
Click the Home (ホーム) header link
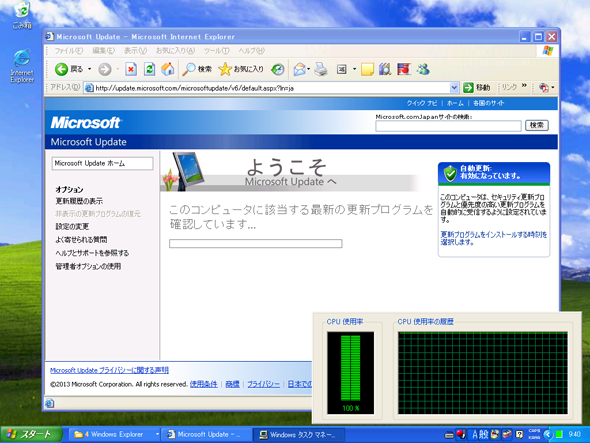pyautogui.click(x=455, y=103)
